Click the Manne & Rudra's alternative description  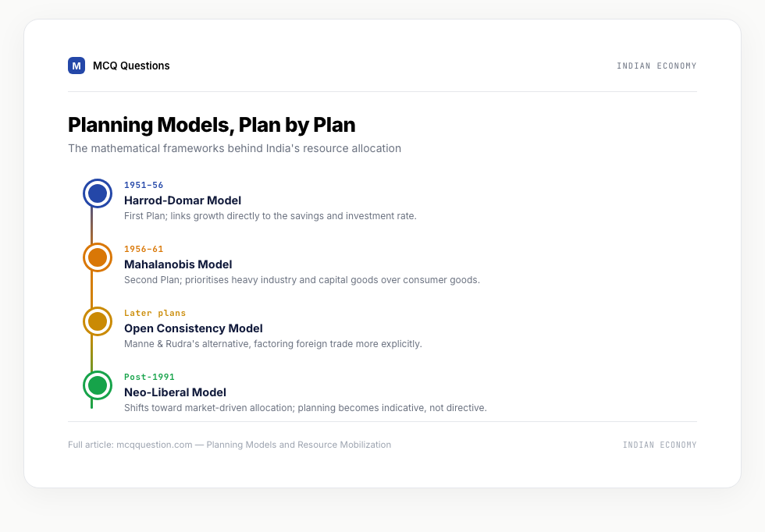272,344
